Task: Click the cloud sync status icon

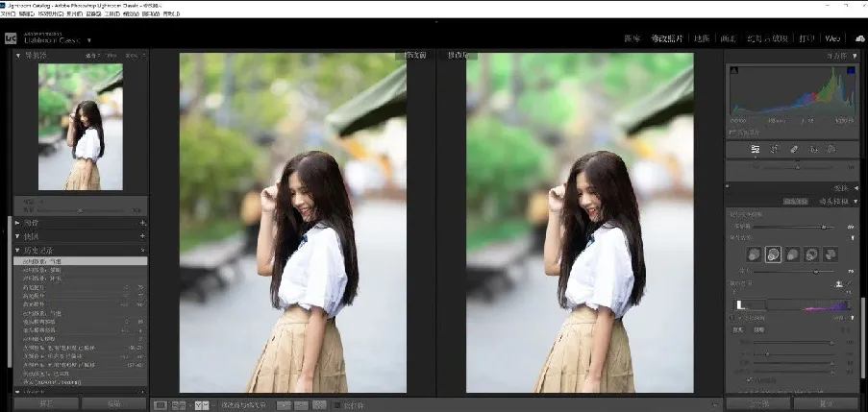Action: pyautogui.click(x=860, y=38)
